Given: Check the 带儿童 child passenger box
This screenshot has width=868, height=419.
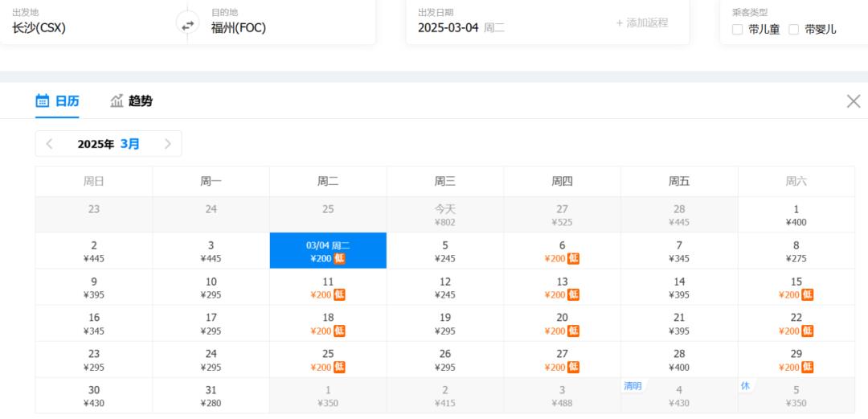Looking at the screenshot, I should [x=737, y=30].
